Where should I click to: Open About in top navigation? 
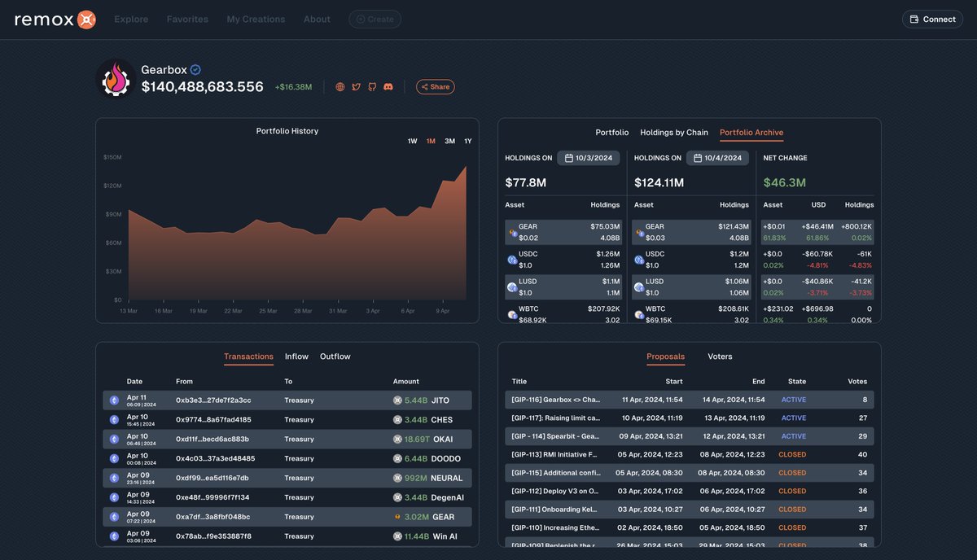[317, 19]
